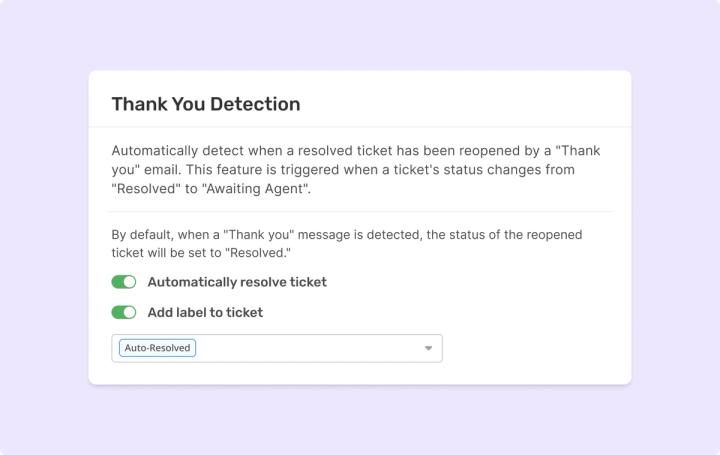Select the Auto-Resolved label chip
The height and width of the screenshot is (455, 720).
[157, 348]
